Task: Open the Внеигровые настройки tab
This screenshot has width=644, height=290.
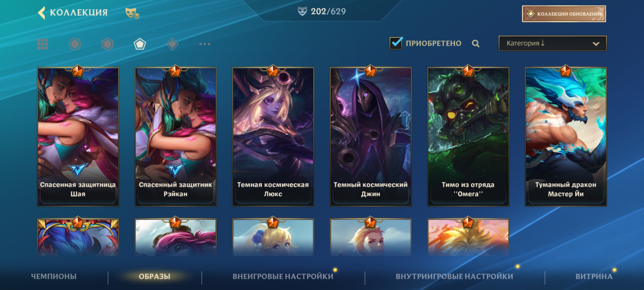Action: tap(283, 276)
